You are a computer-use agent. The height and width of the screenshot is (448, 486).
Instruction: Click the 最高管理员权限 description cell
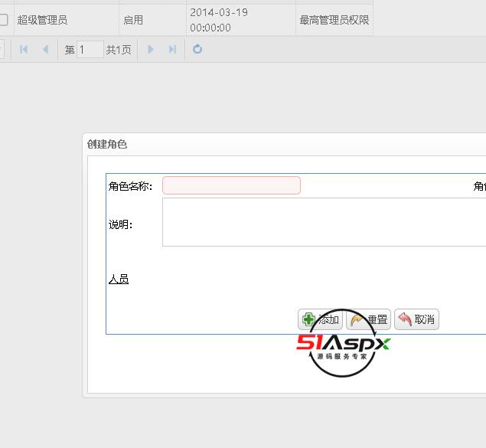(x=333, y=20)
